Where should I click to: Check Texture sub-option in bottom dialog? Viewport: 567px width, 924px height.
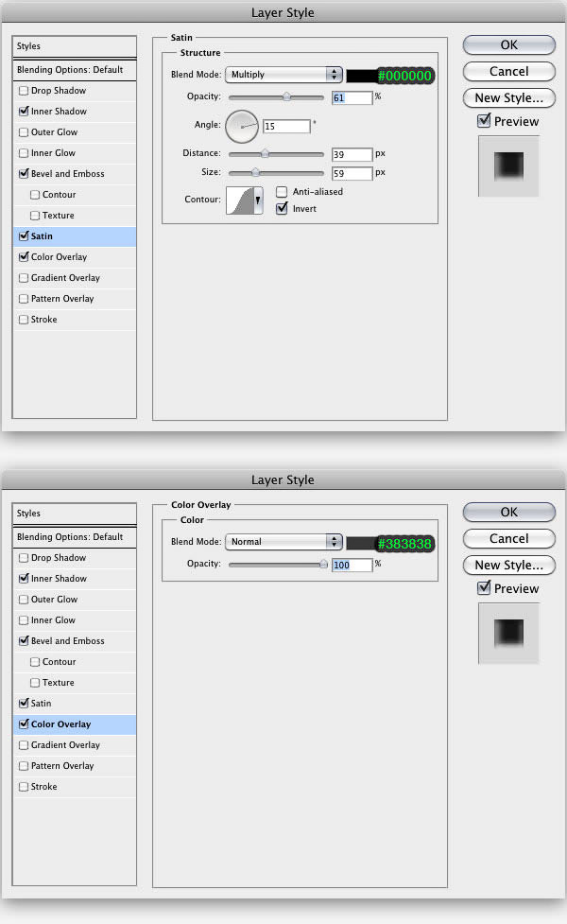point(35,683)
